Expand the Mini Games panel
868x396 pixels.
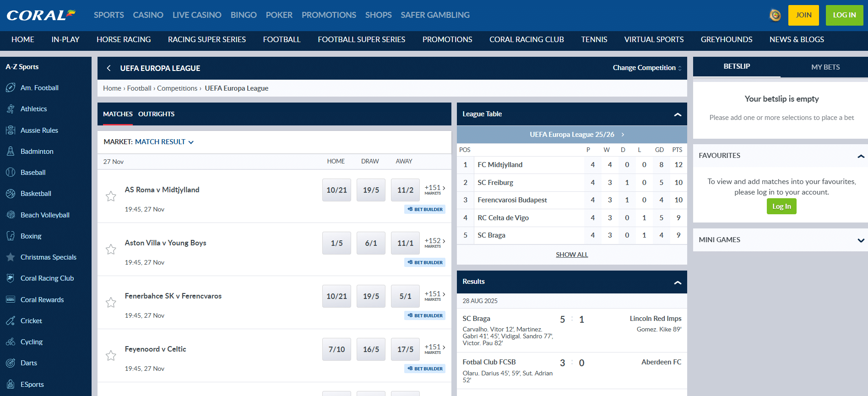click(x=861, y=240)
